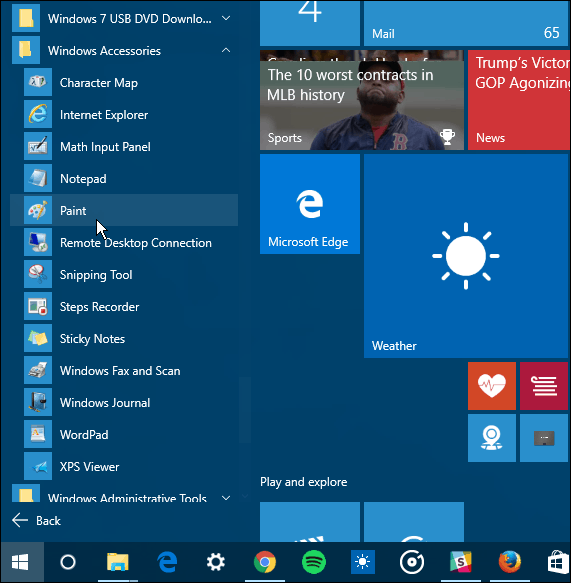571x583 pixels.
Task: Launch Google Chrome from the taskbar
Action: tap(265, 562)
